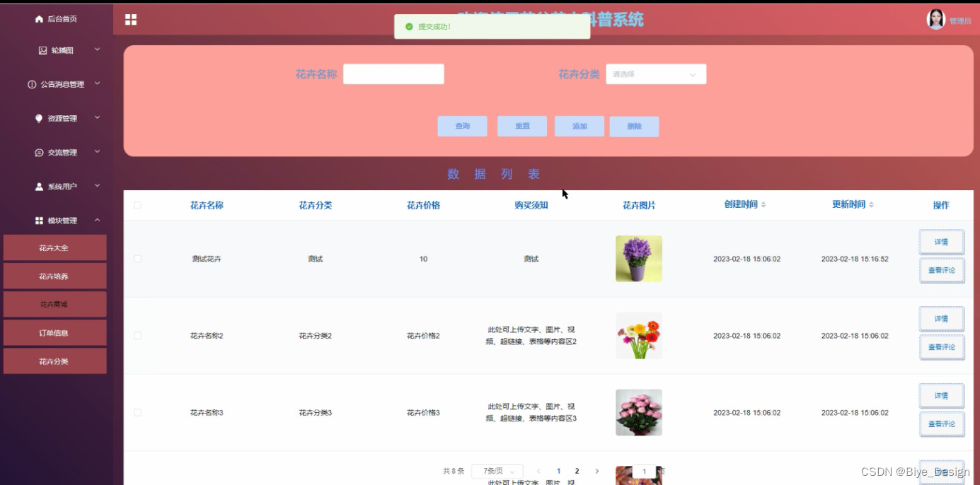Click the alert icon beside 公告消息管理
This screenshot has height=485, width=980.
point(32,84)
